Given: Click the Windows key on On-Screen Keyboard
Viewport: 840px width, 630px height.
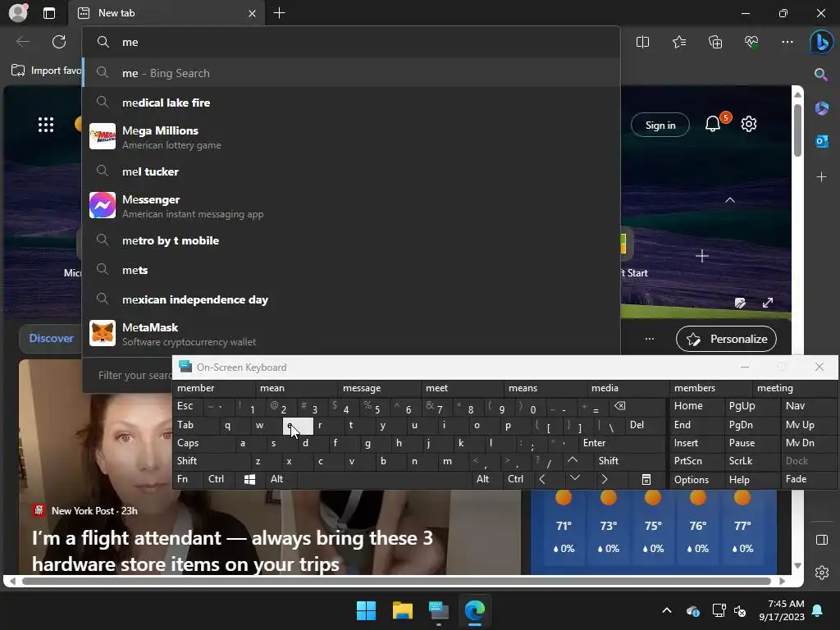Looking at the screenshot, I should [249, 479].
